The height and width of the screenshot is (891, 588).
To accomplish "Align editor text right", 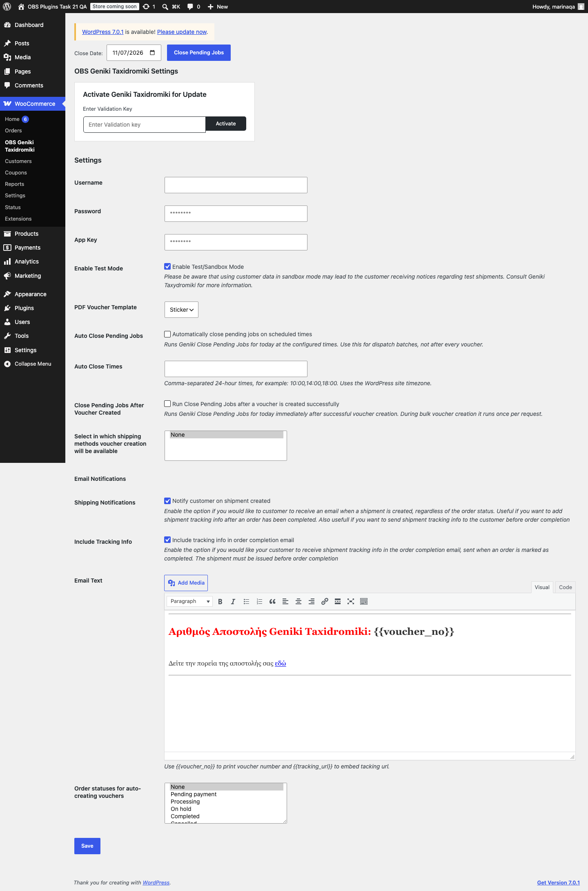I will [x=312, y=601].
